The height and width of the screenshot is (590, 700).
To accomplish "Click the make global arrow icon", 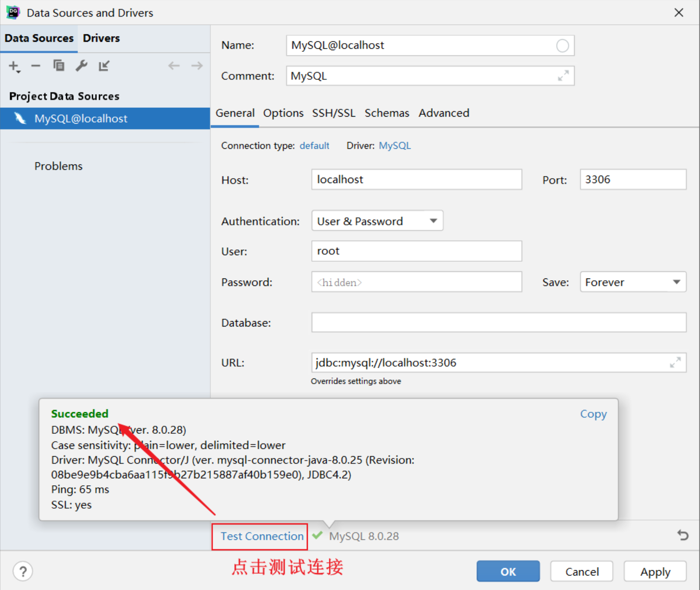I will coord(104,66).
